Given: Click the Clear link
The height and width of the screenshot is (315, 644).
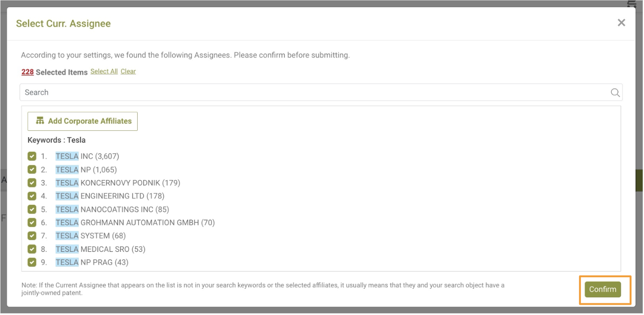Looking at the screenshot, I should (x=128, y=72).
